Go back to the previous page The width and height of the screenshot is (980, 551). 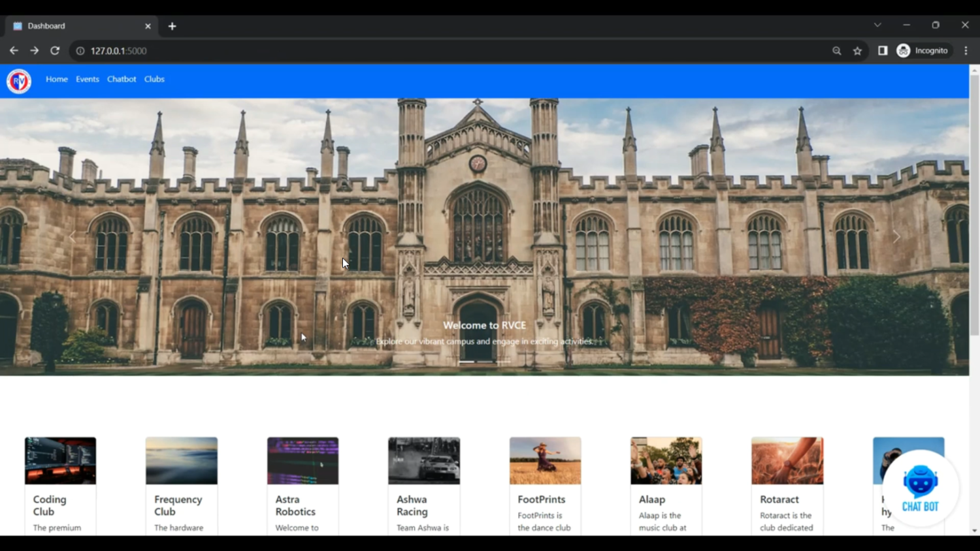pyautogui.click(x=14, y=51)
